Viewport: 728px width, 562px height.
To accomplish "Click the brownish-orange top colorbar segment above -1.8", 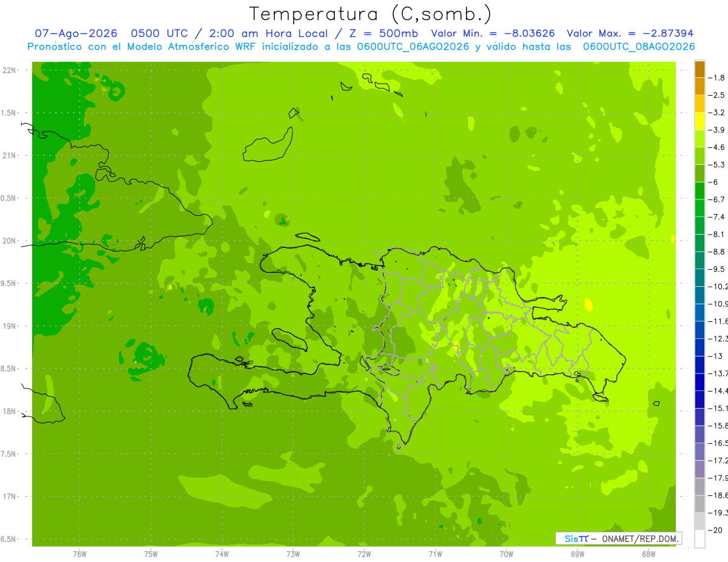I will [699, 69].
